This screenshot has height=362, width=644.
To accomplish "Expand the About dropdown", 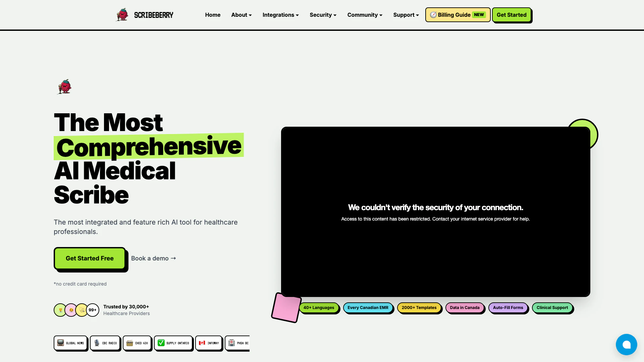I will pyautogui.click(x=241, y=15).
